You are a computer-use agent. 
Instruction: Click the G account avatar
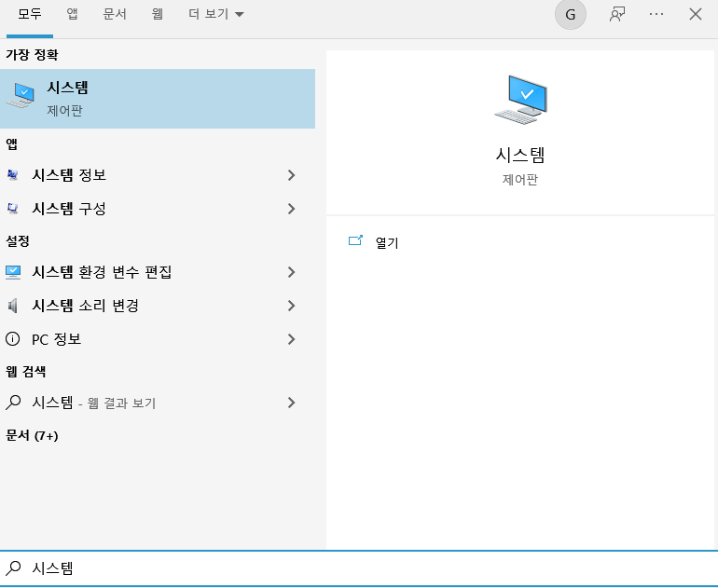(x=570, y=15)
